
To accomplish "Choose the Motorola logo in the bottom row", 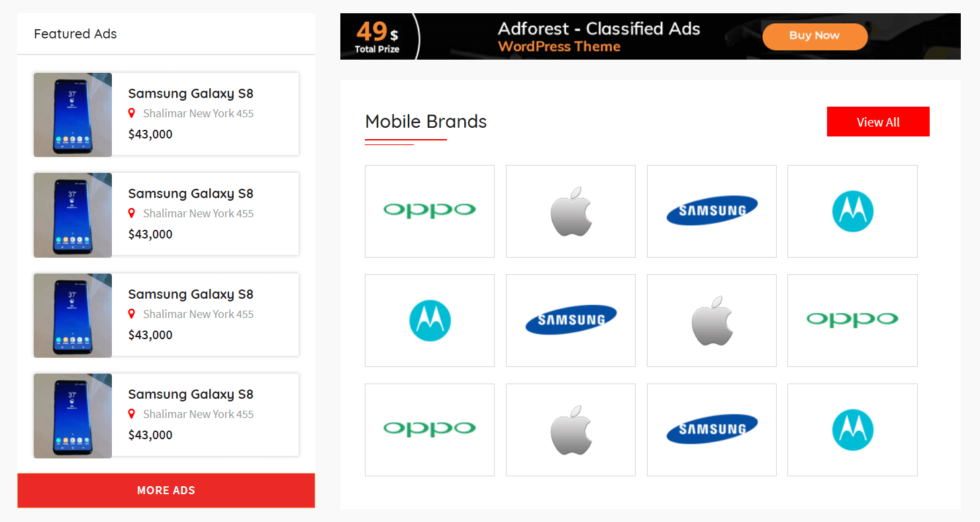I will (852, 429).
